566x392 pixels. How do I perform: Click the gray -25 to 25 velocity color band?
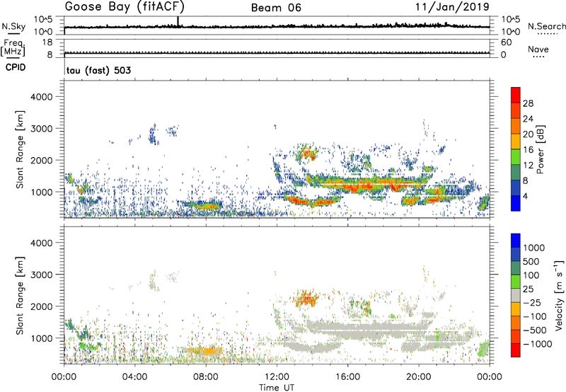click(x=516, y=295)
